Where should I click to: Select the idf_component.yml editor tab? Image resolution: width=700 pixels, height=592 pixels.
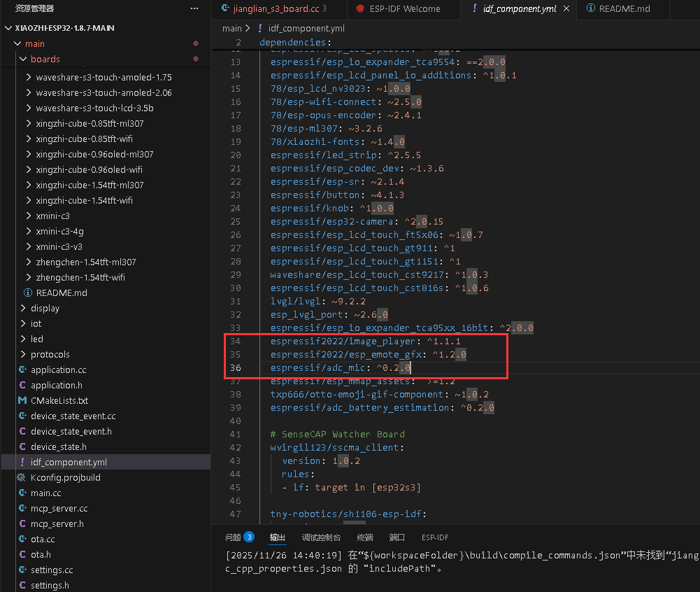(x=519, y=8)
